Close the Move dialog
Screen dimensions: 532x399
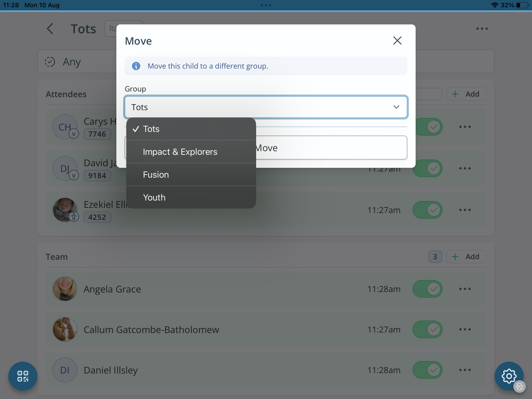[397, 41]
